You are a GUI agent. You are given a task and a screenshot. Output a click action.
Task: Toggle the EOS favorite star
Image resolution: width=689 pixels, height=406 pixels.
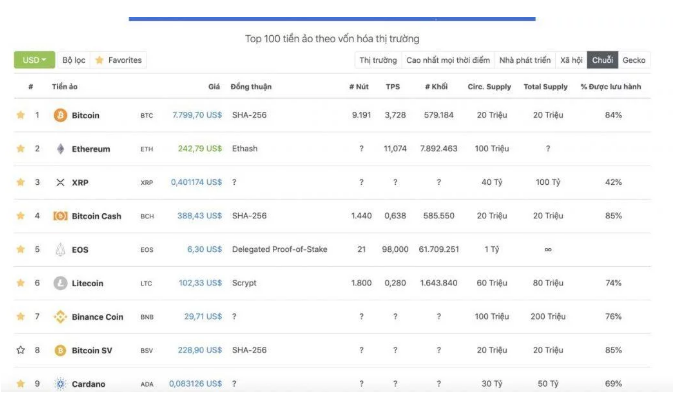[x=21, y=249]
